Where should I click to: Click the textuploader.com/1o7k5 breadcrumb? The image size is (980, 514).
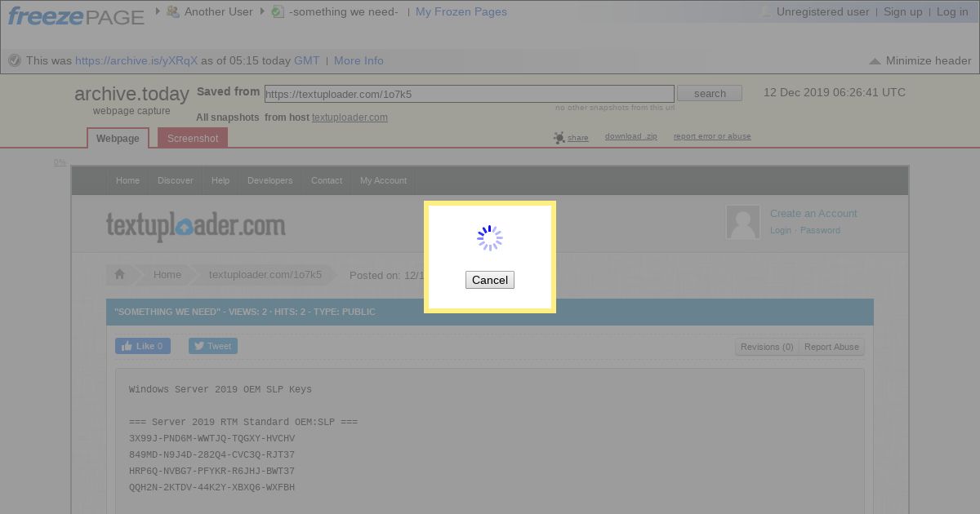click(x=265, y=275)
